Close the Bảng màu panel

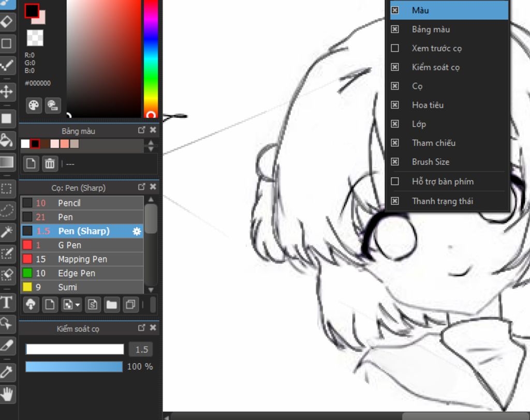coord(153,130)
